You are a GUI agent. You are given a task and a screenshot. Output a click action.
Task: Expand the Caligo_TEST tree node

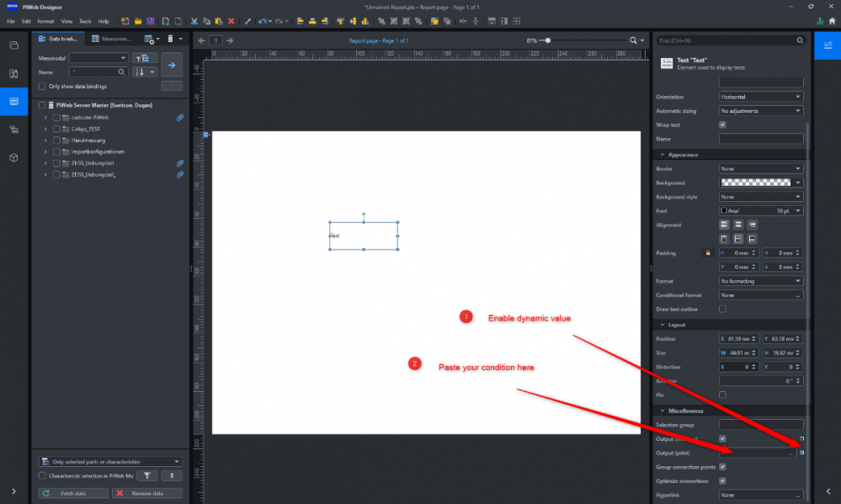tap(46, 129)
